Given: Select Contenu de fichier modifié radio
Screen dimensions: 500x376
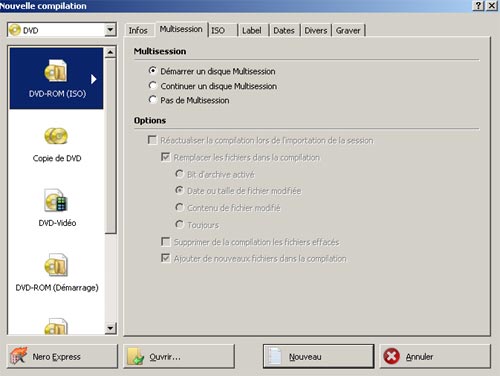Looking at the screenshot, I should 179,207.
